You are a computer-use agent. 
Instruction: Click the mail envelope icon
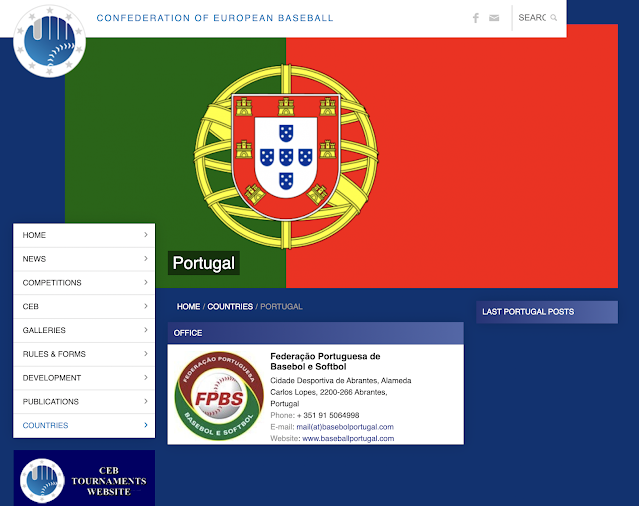point(494,18)
